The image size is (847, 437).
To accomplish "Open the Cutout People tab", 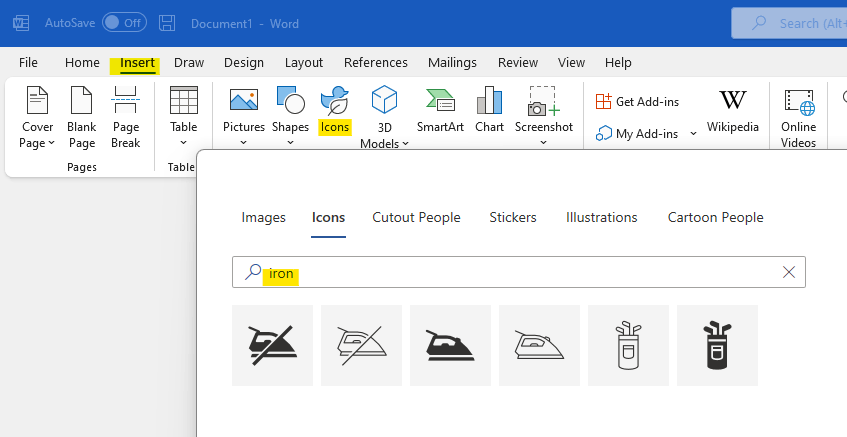I will tap(416, 218).
